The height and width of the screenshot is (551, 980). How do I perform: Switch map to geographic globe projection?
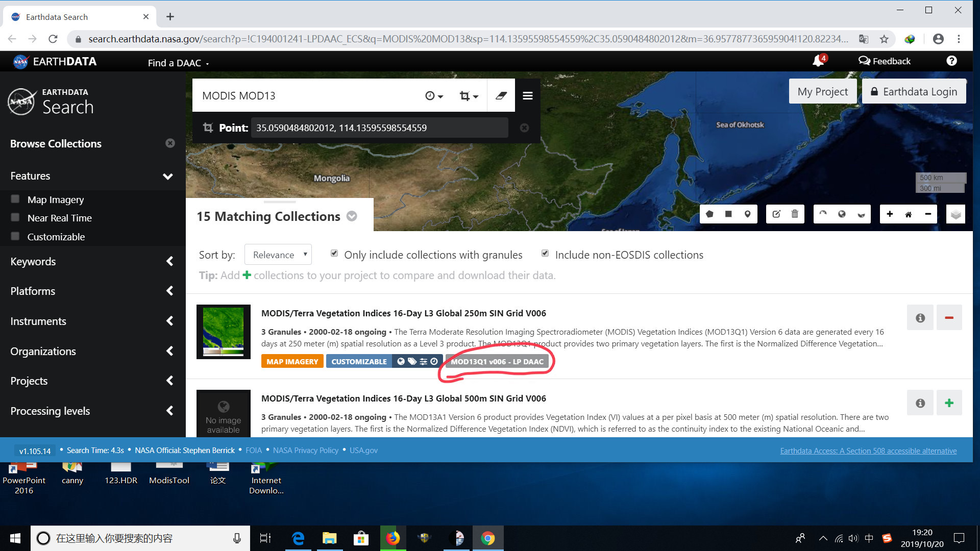click(x=842, y=214)
